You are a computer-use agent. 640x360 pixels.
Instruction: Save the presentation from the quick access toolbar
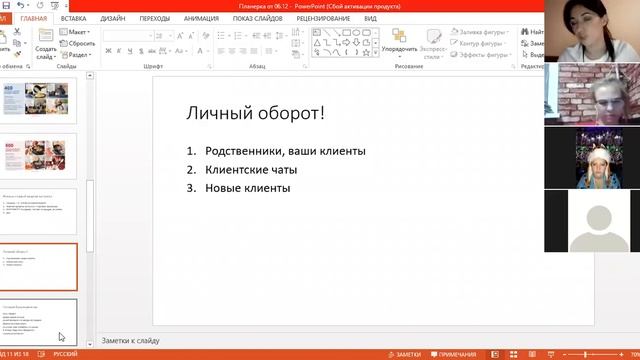click(6, 6)
